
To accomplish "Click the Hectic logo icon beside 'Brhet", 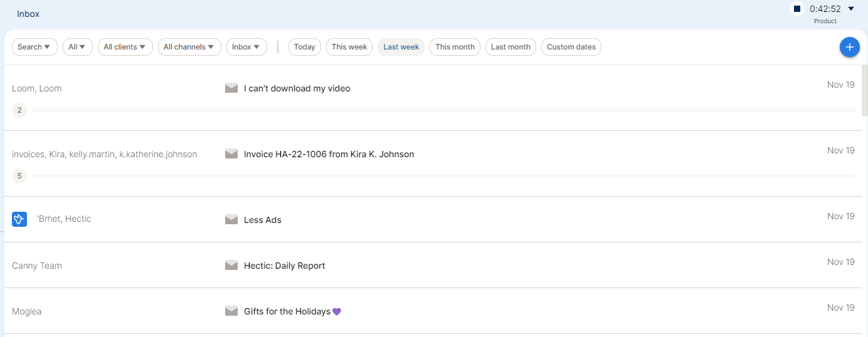I will click(x=19, y=219).
